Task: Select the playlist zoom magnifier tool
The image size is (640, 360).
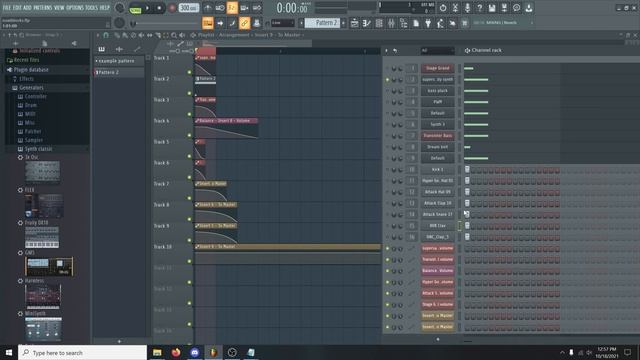Action: coord(174,36)
